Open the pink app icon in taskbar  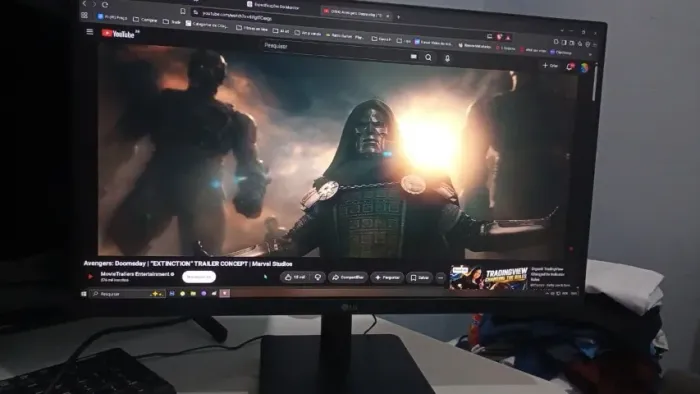coord(225,293)
